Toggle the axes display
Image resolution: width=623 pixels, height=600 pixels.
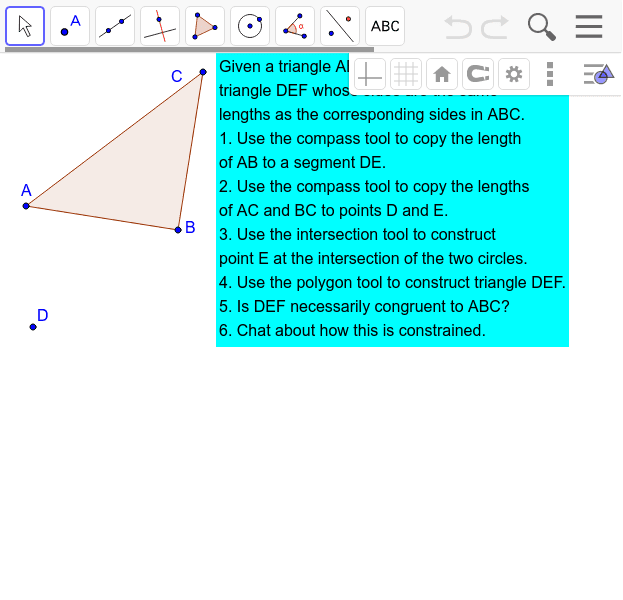(370, 74)
